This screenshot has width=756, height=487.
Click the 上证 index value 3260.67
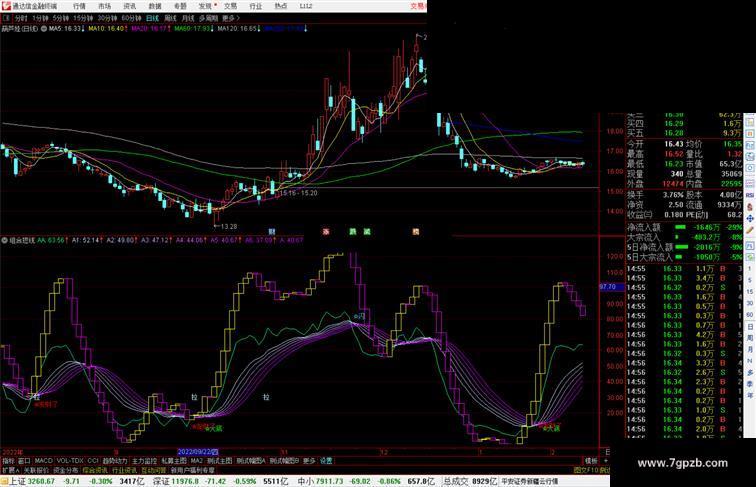click(x=41, y=481)
